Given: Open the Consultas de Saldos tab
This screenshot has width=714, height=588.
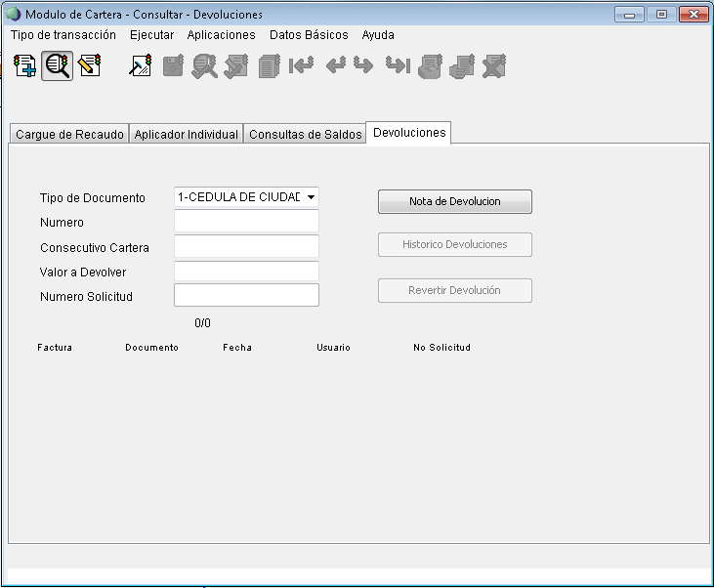Looking at the screenshot, I should [x=305, y=135].
